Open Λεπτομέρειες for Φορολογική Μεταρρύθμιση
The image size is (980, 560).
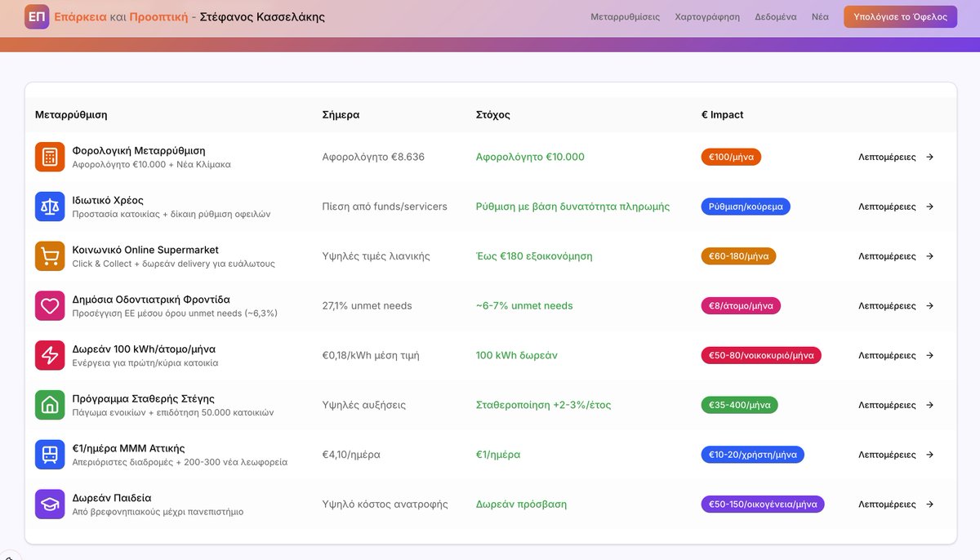(x=896, y=157)
